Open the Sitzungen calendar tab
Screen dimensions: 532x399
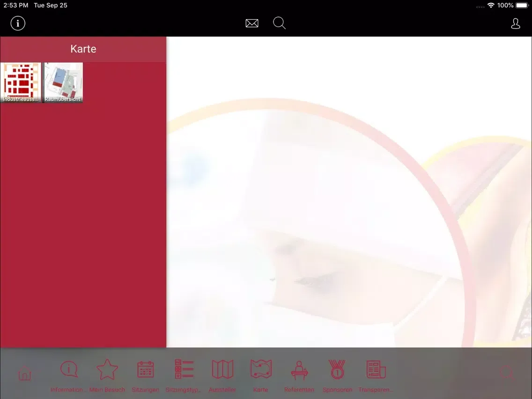pos(146,376)
